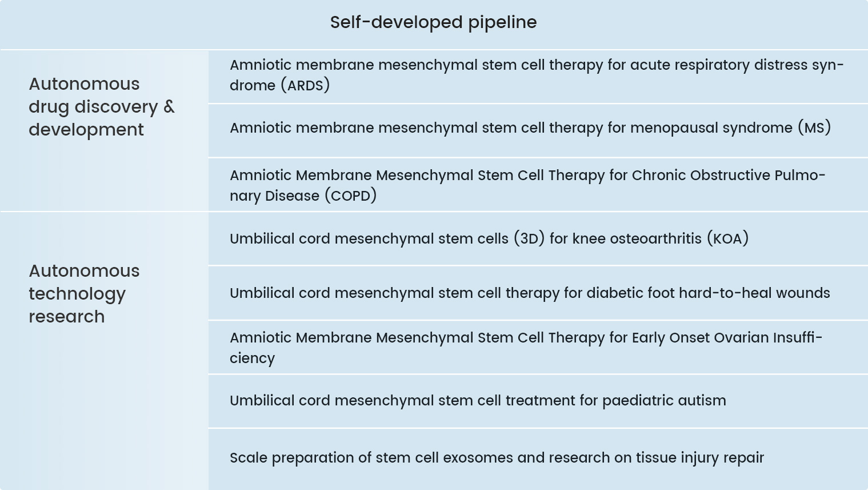Open the ARDS stem cell therapy row

538,76
